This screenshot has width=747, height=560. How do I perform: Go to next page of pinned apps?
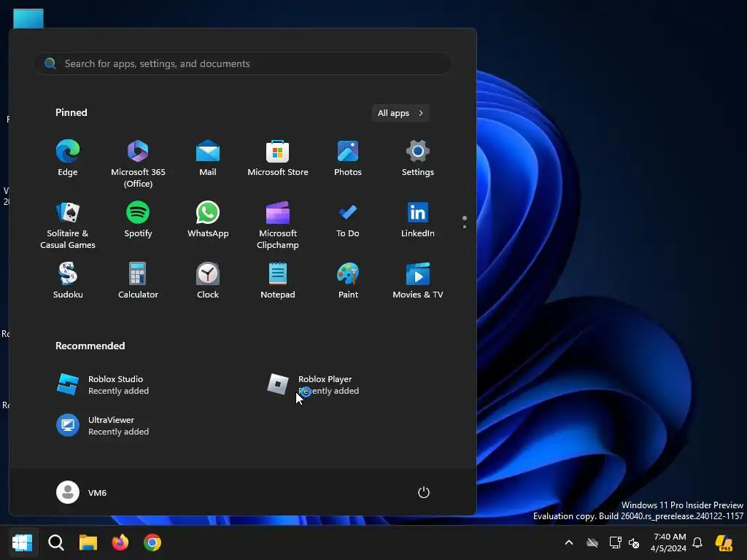[x=465, y=227]
